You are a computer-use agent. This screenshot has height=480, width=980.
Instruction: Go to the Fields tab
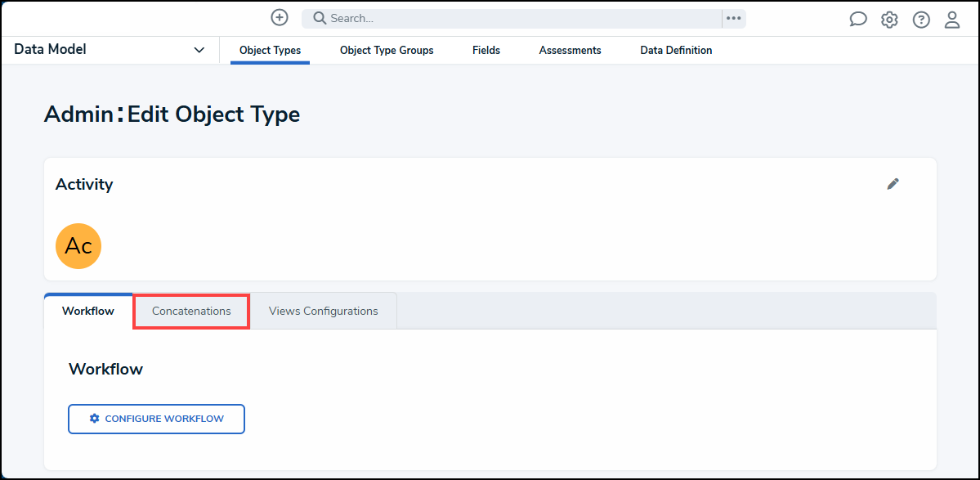pyautogui.click(x=486, y=51)
